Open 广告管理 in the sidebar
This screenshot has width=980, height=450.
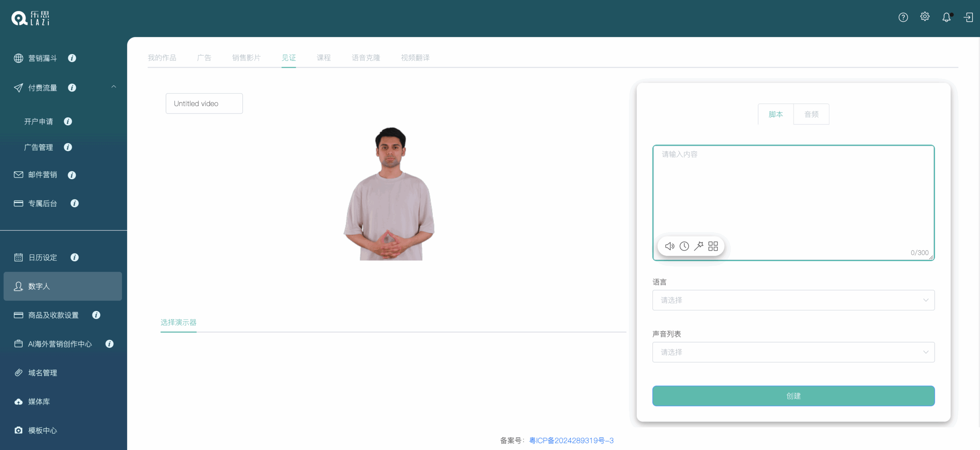pyautogui.click(x=39, y=147)
